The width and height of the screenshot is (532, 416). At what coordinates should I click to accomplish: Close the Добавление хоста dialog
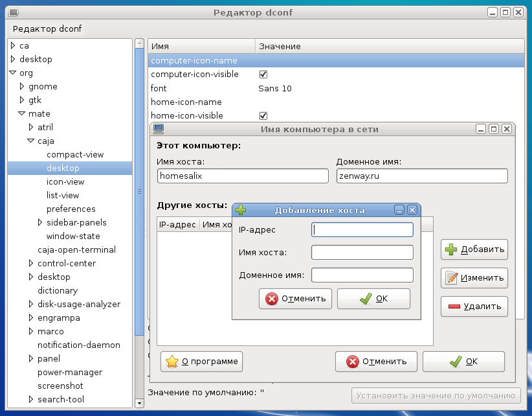(x=412, y=210)
